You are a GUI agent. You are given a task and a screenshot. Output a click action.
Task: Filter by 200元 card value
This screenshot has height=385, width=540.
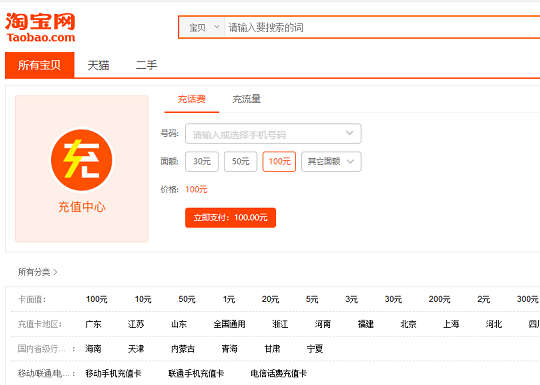[x=439, y=299]
